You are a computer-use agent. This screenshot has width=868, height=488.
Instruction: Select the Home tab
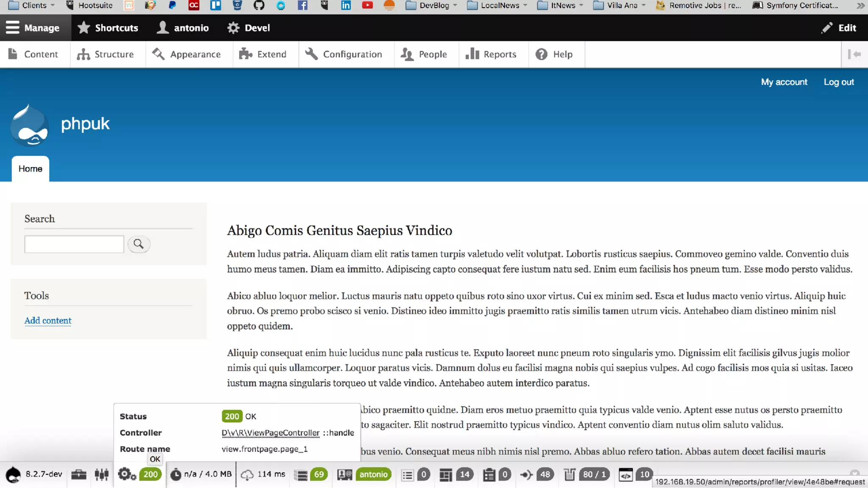[x=31, y=169]
